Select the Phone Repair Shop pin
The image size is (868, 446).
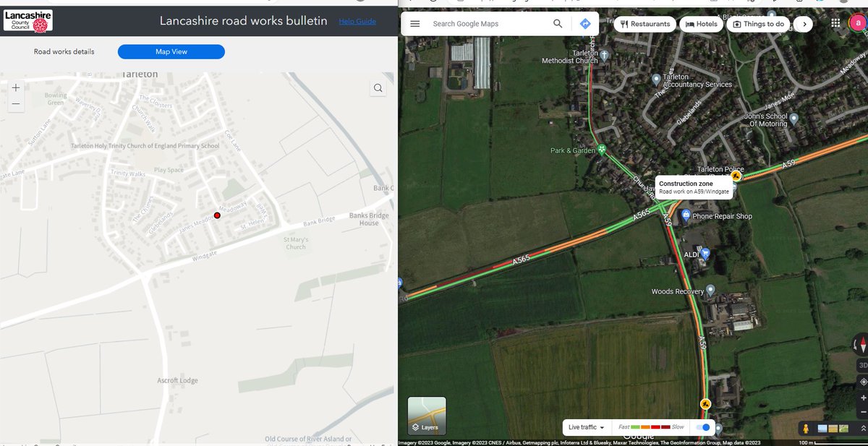[x=686, y=215]
